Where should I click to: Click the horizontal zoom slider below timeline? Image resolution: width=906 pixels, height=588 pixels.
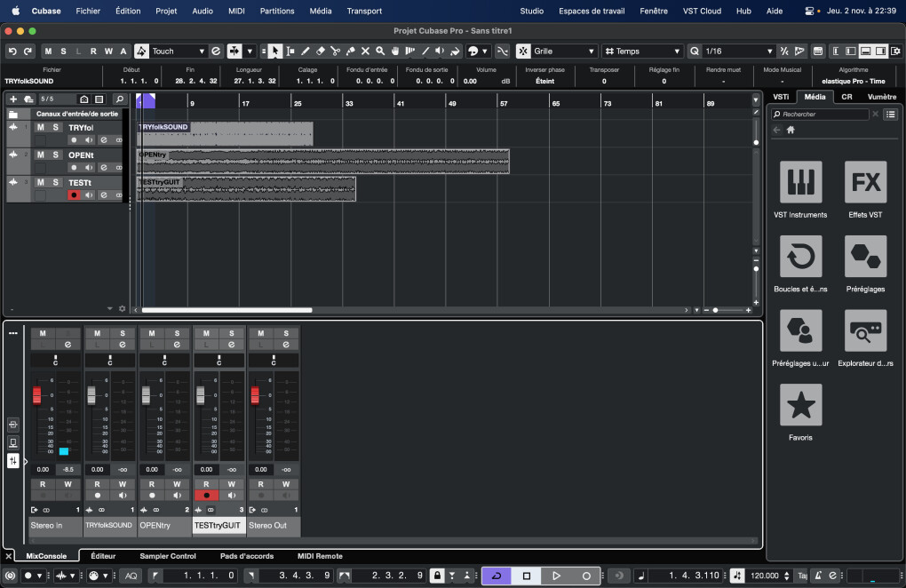tap(727, 310)
